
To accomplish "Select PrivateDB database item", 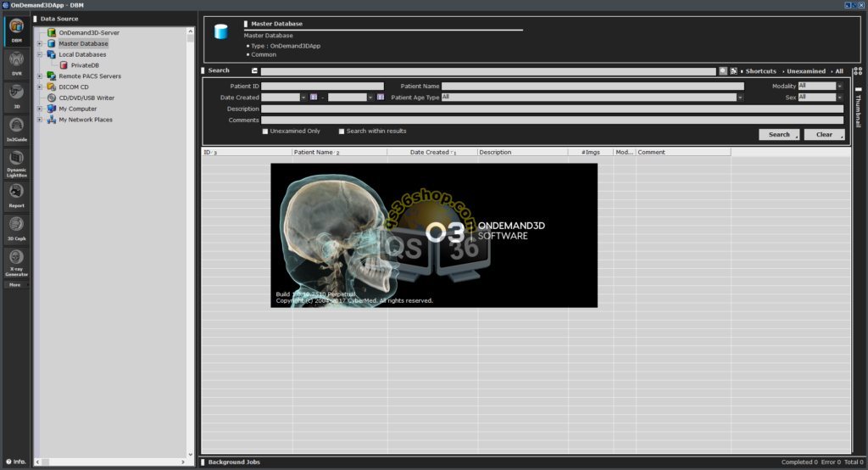I will (x=85, y=65).
